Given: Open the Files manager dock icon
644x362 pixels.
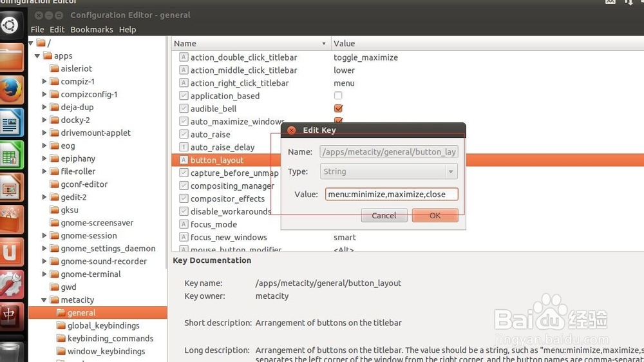Looking at the screenshot, I should coord(11,57).
